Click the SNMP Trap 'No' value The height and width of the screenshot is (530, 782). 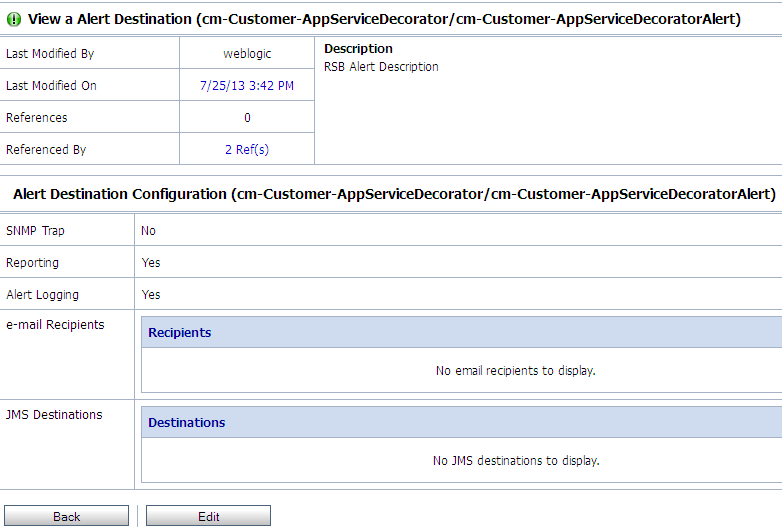149,231
